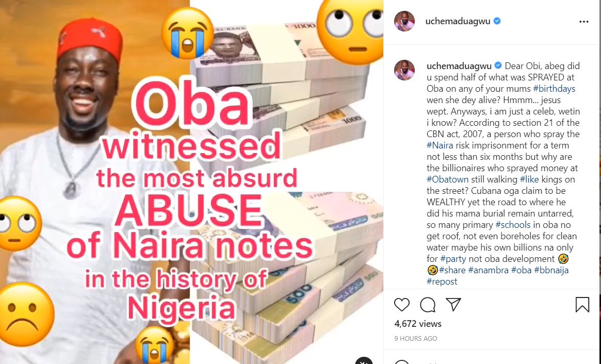The image size is (601, 364).
Task: Open the #repost hashtag
Action: coord(442,281)
